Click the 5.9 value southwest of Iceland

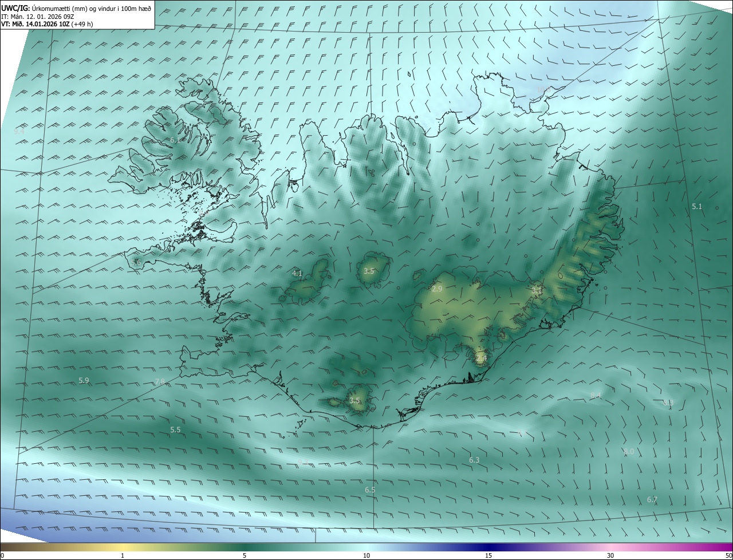coord(84,381)
